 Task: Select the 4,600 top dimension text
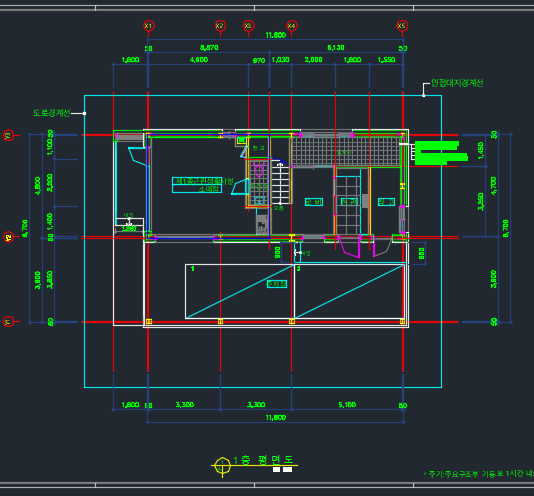click(x=199, y=60)
